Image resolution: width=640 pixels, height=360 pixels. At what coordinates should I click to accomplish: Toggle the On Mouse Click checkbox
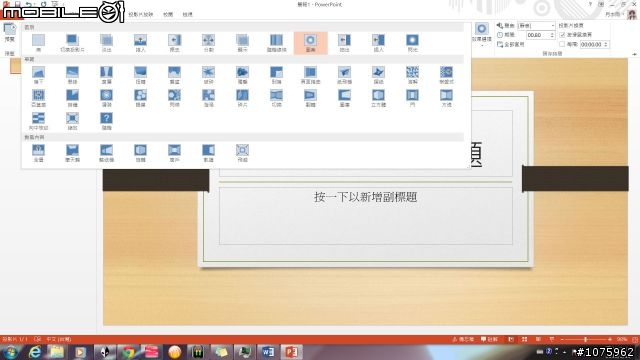click(x=562, y=35)
